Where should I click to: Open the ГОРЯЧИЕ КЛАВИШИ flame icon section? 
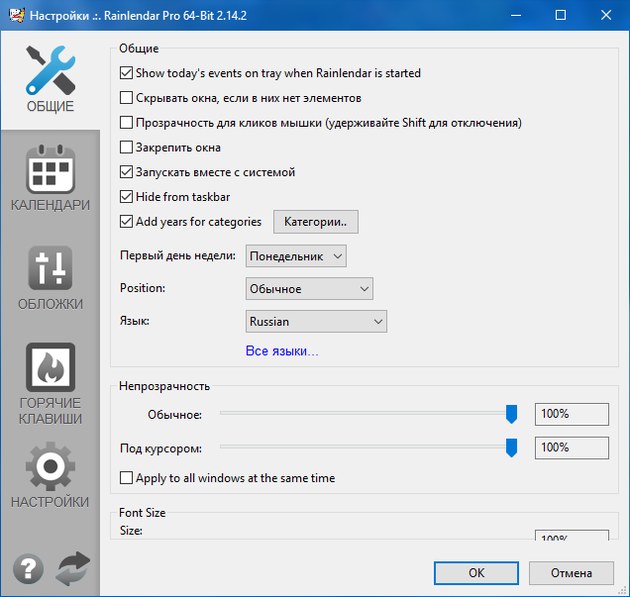[x=50, y=384]
